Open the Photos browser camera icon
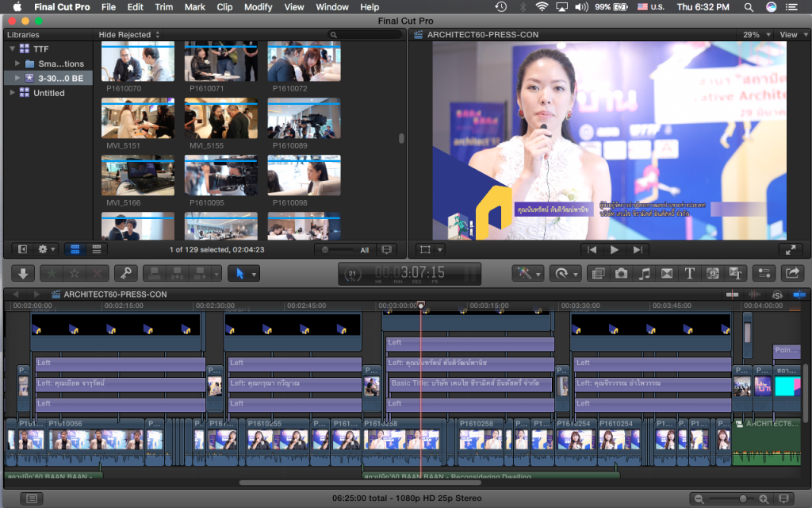The width and height of the screenshot is (812, 508). click(622, 273)
